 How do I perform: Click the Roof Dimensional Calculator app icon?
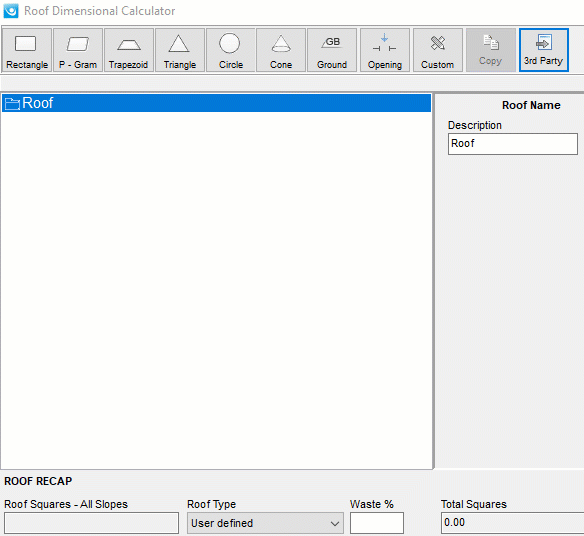pos(11,10)
